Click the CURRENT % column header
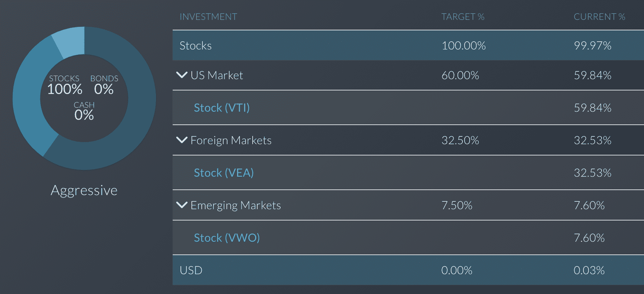 [599, 17]
